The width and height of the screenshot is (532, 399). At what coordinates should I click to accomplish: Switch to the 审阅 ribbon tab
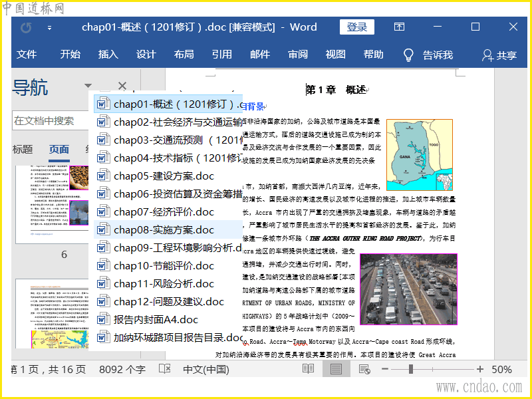[x=298, y=55]
